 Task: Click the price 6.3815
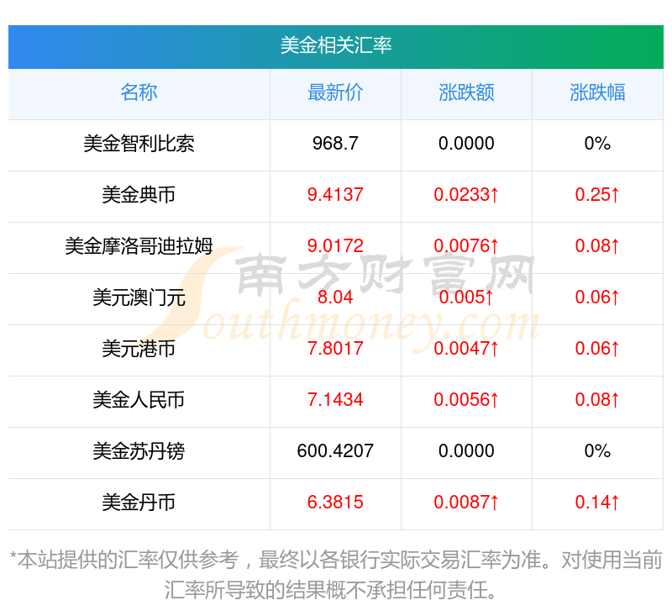tap(335, 503)
